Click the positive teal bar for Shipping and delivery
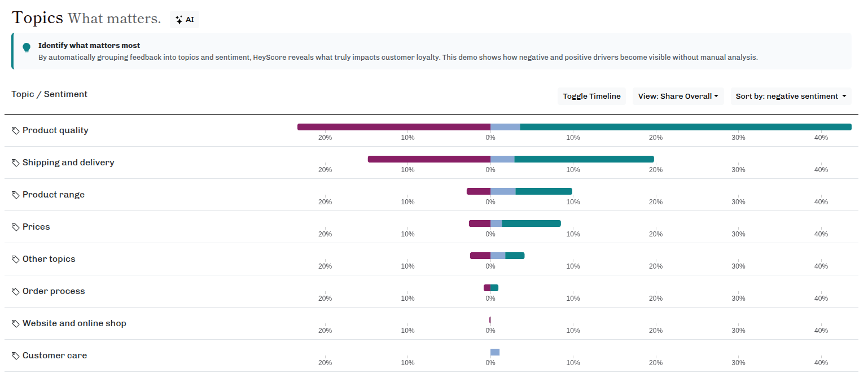 coord(584,159)
